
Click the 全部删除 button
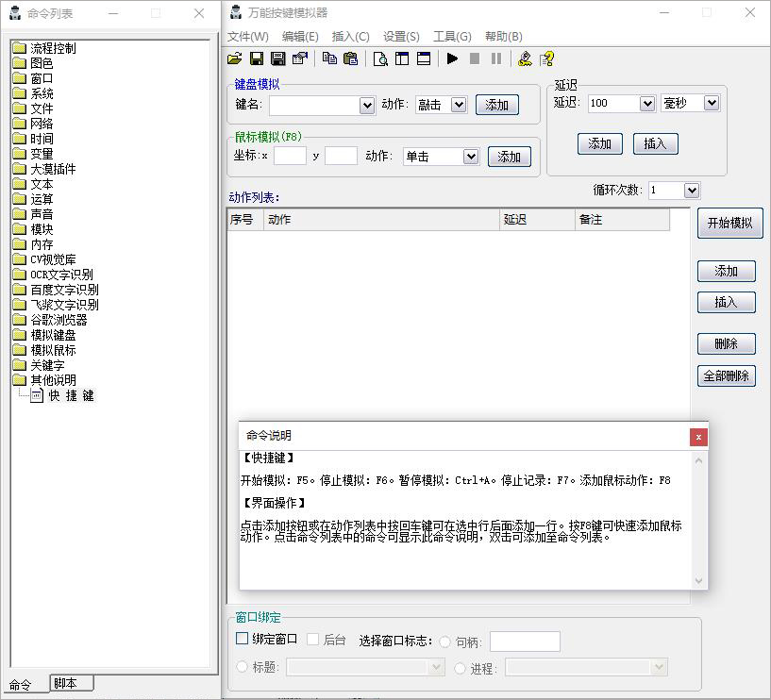click(727, 375)
